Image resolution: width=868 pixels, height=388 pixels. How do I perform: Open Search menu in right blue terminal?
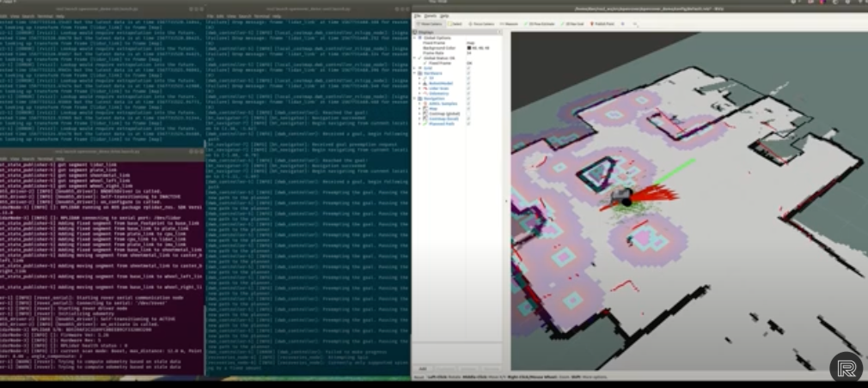pos(244,16)
